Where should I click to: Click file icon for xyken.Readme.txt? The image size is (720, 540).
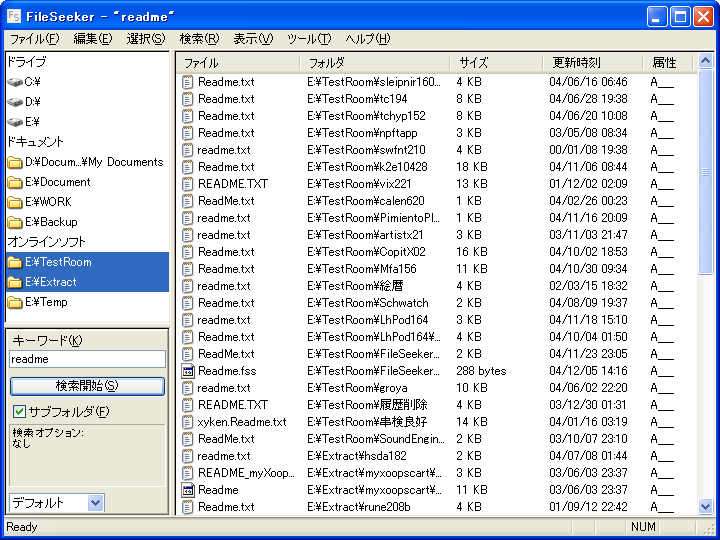pyautogui.click(x=187, y=422)
